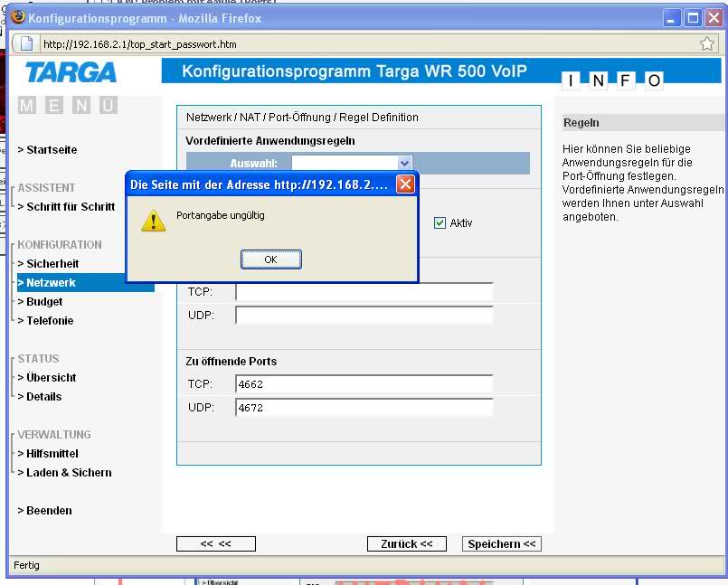Click the 'Fertig' status bar text
Screen dimensions: 728x585
[x=26, y=565]
